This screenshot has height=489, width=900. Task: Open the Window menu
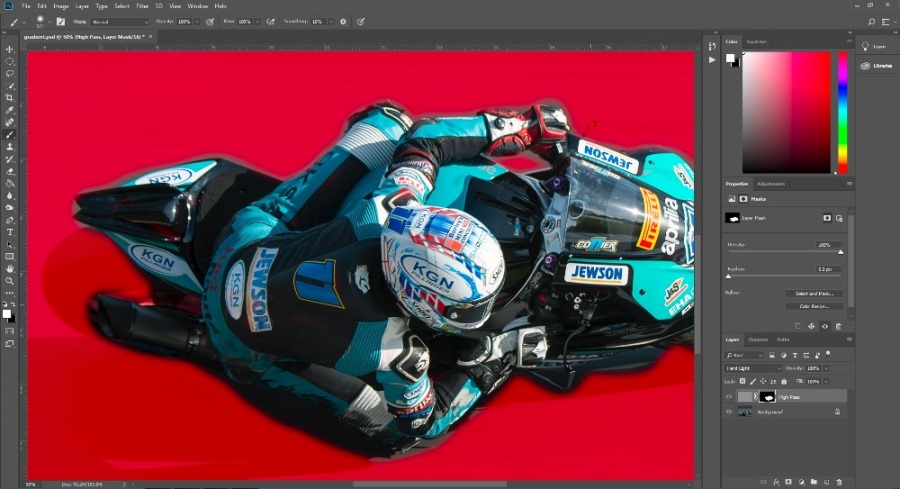pos(197,6)
